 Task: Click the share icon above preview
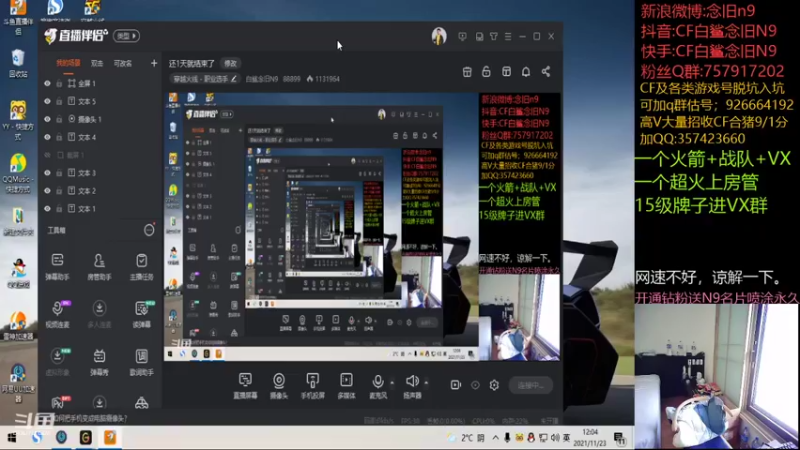click(x=545, y=71)
